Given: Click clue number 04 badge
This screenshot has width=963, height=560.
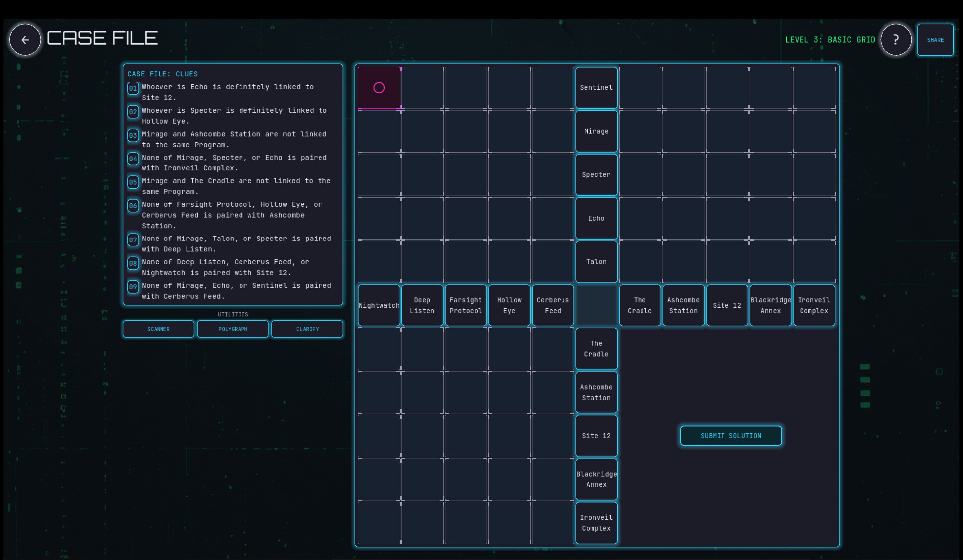Looking at the screenshot, I should tap(133, 159).
